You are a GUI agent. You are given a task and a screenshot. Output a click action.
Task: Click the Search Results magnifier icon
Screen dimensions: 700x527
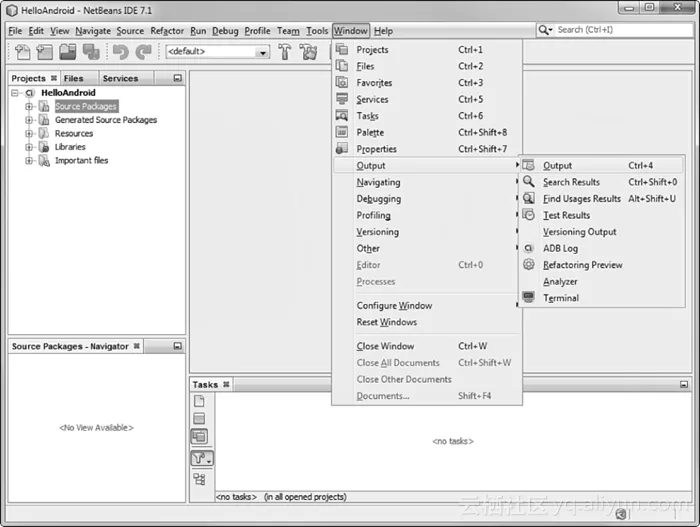coord(529,182)
